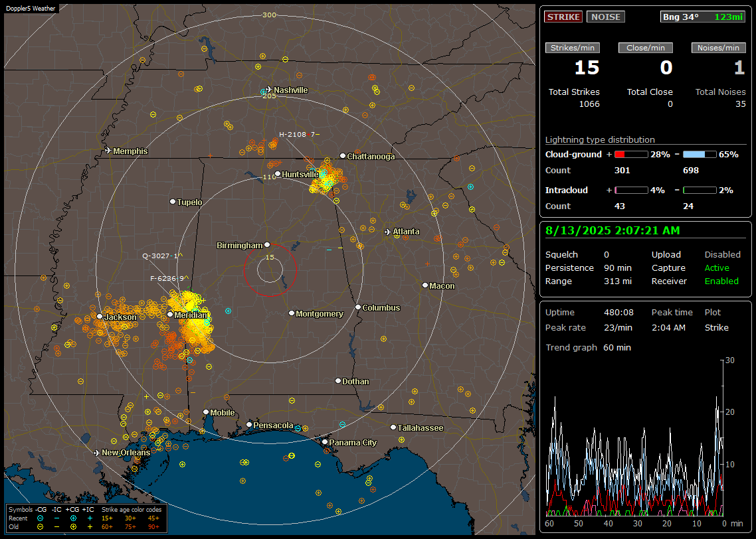The image size is (756, 539).
Task: Click the Meridian city marker
Action: (x=170, y=315)
